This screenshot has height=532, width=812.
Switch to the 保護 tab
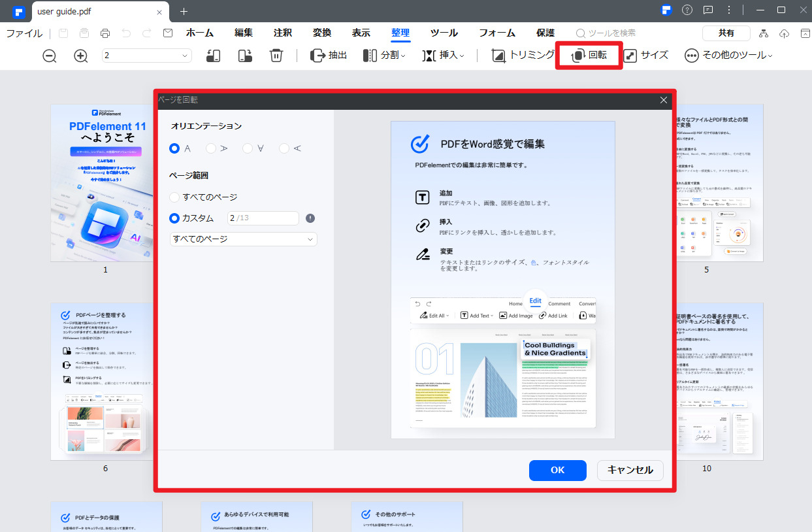click(545, 33)
